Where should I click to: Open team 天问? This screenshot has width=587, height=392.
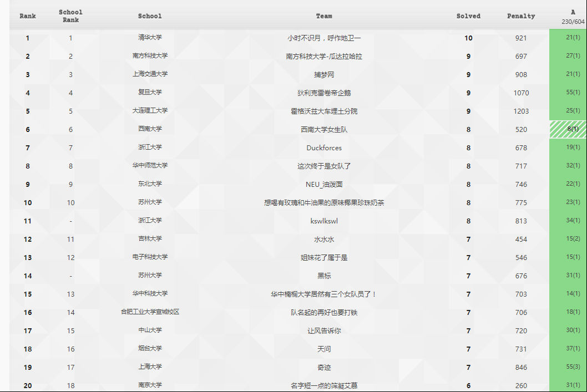(324, 349)
